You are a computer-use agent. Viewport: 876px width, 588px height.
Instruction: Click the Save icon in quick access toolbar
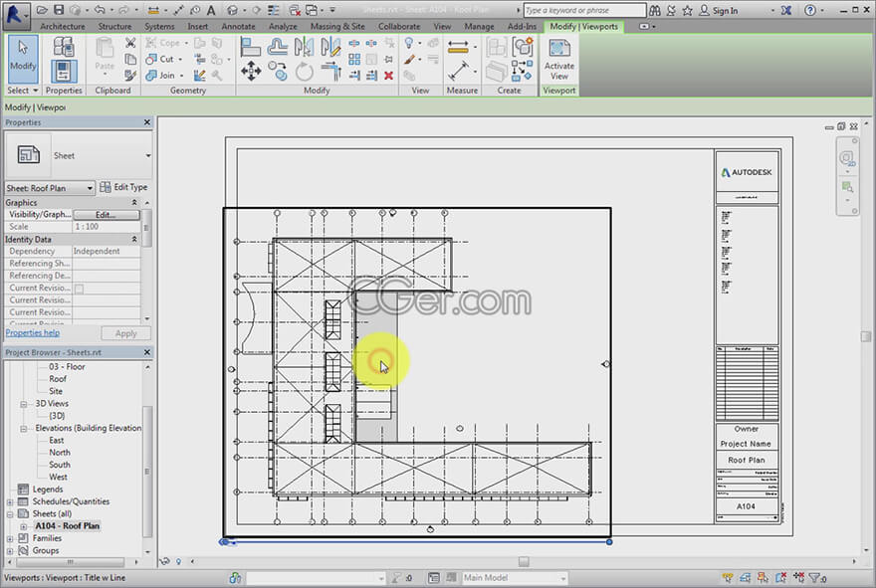click(59, 10)
